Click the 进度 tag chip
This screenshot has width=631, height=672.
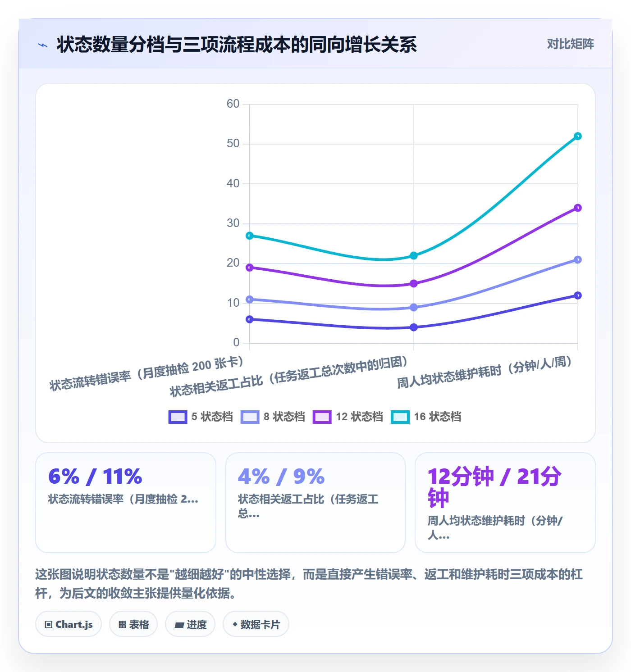pos(190,624)
